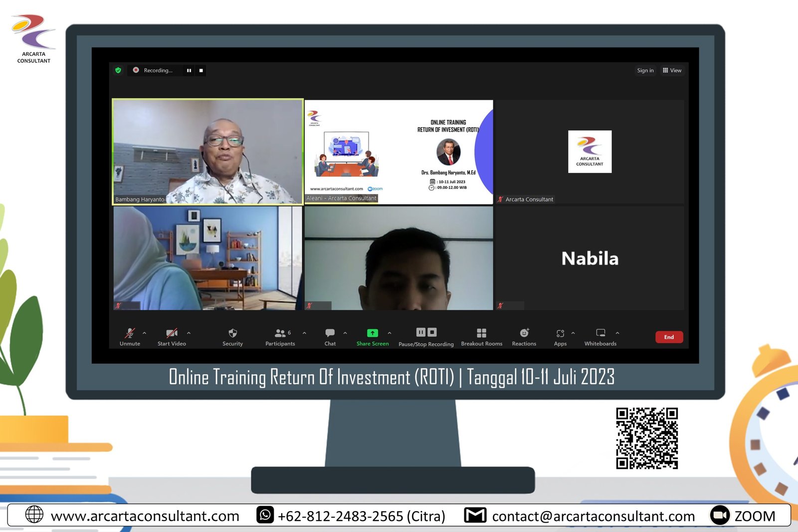Open the Participants panel

click(280, 334)
